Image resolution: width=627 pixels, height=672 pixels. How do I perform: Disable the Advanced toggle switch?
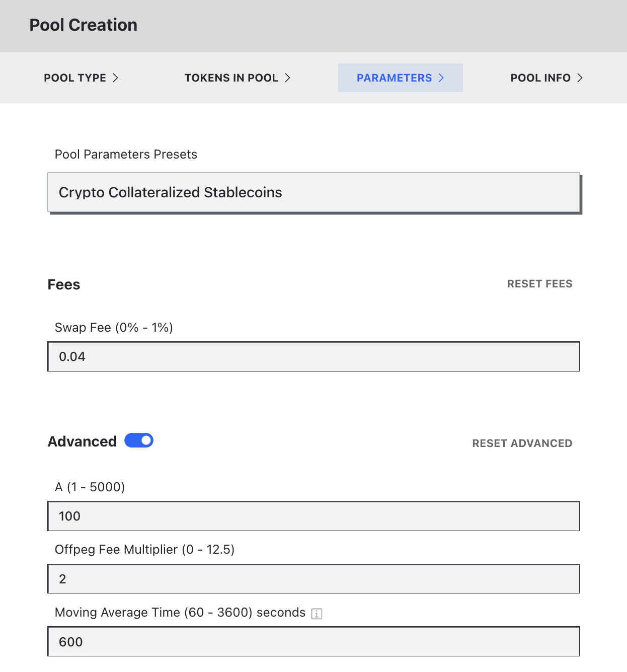point(139,440)
